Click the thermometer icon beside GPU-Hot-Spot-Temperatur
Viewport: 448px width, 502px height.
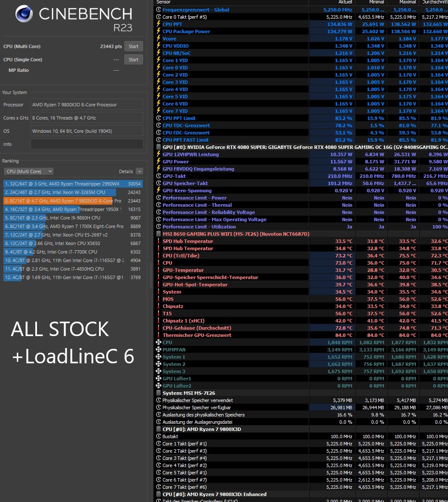(159, 285)
